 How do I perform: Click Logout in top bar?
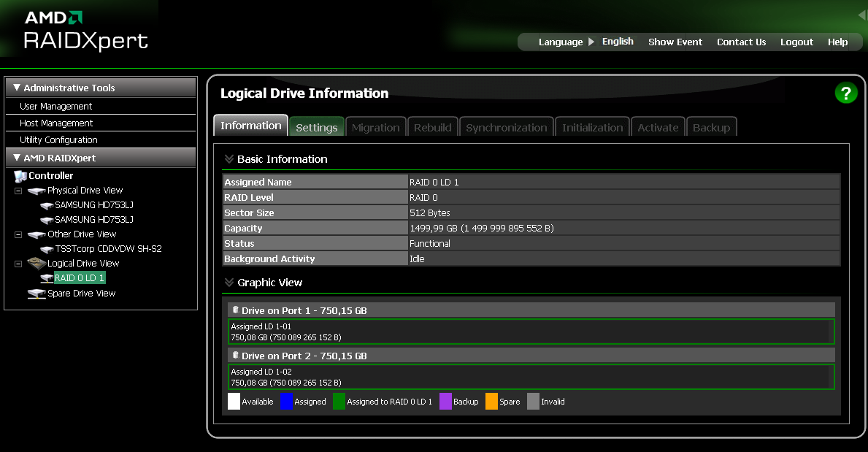[796, 42]
